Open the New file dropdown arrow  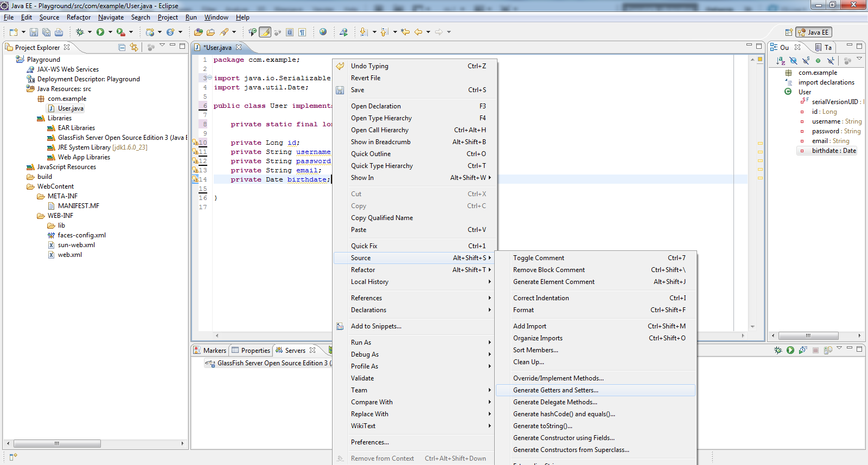coord(23,32)
